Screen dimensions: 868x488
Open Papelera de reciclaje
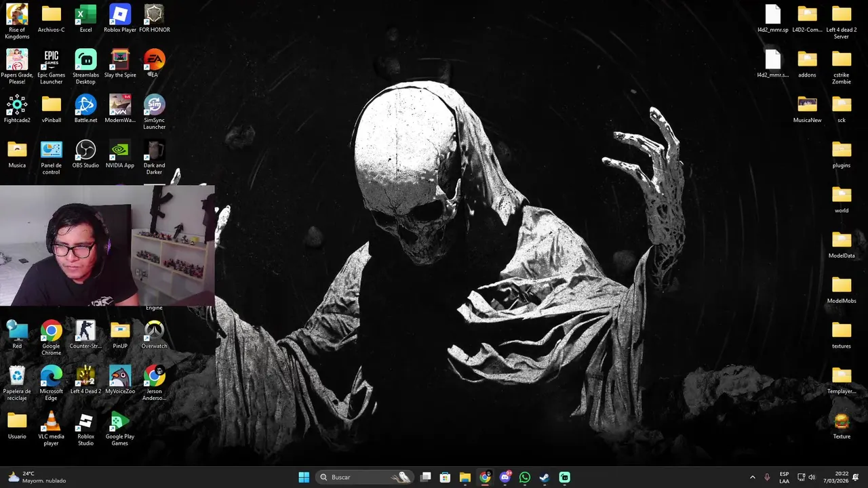tap(17, 383)
